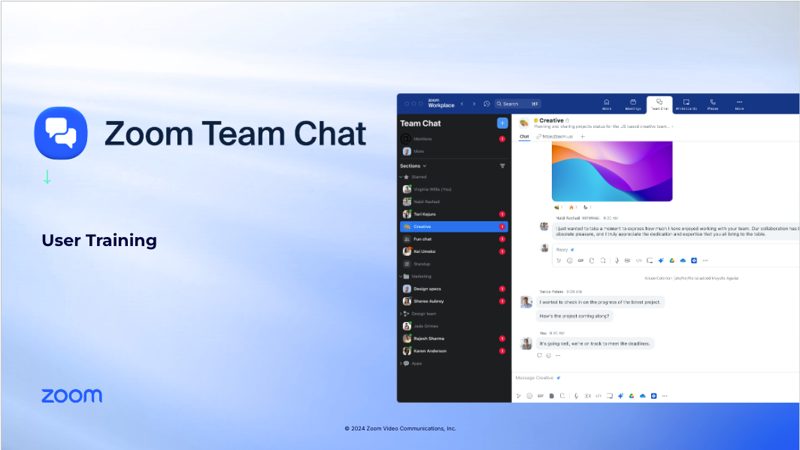This screenshot has height=450, width=800.
Task: Open the Fun chat channel
Action: [454, 239]
